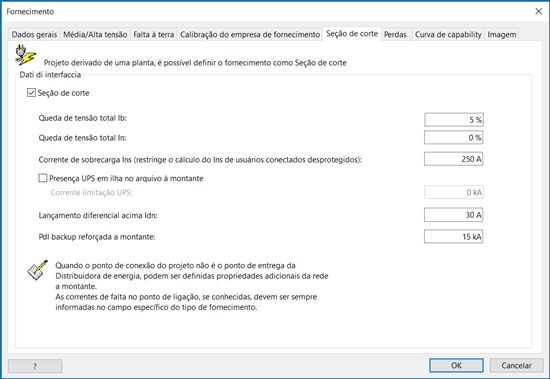Click the Projeto derivado de uma planta text
Screen dimensions: 550x379
tap(195, 63)
